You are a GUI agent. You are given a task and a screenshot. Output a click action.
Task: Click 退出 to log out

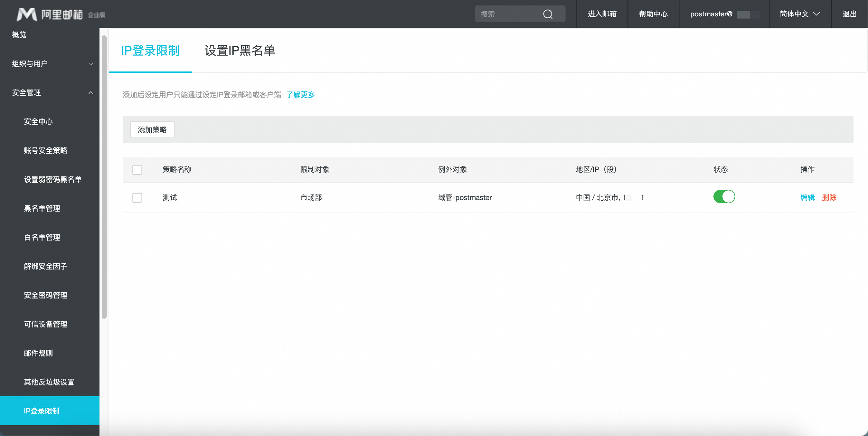(x=849, y=14)
